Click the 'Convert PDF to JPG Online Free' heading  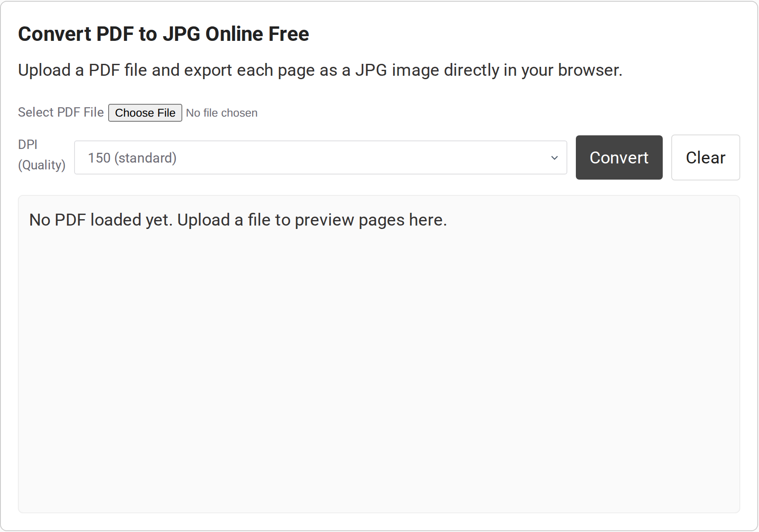(x=164, y=34)
